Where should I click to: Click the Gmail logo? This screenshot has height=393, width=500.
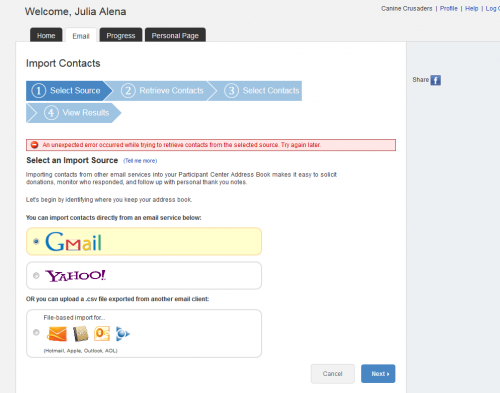pyautogui.click(x=73, y=242)
